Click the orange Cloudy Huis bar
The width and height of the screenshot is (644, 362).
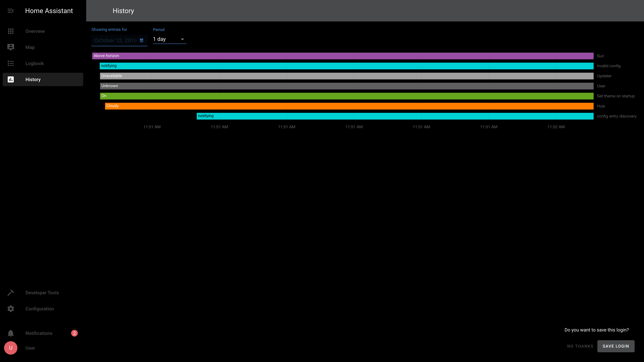[349, 106]
